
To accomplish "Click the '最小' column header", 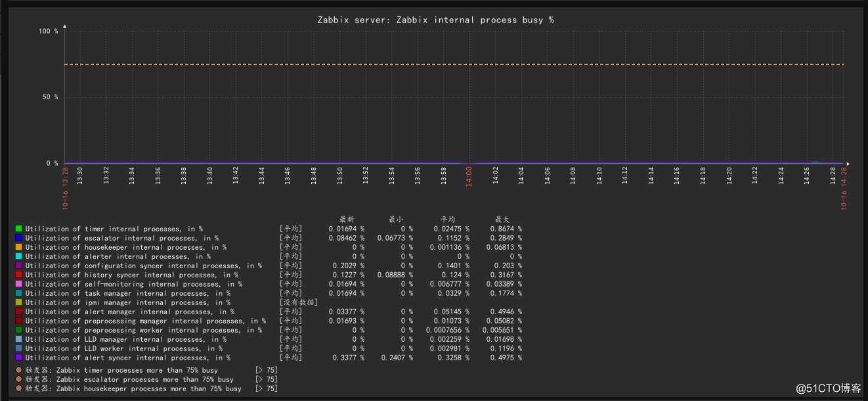I will [x=396, y=219].
